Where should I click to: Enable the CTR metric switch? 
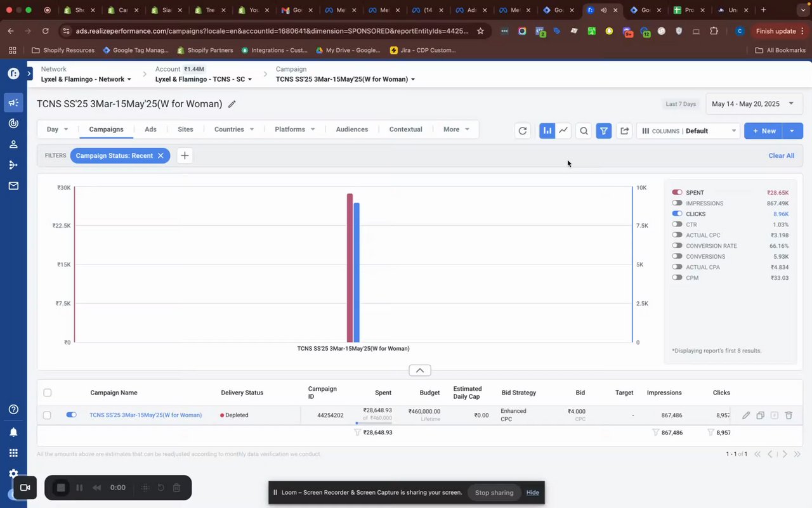pos(677,225)
